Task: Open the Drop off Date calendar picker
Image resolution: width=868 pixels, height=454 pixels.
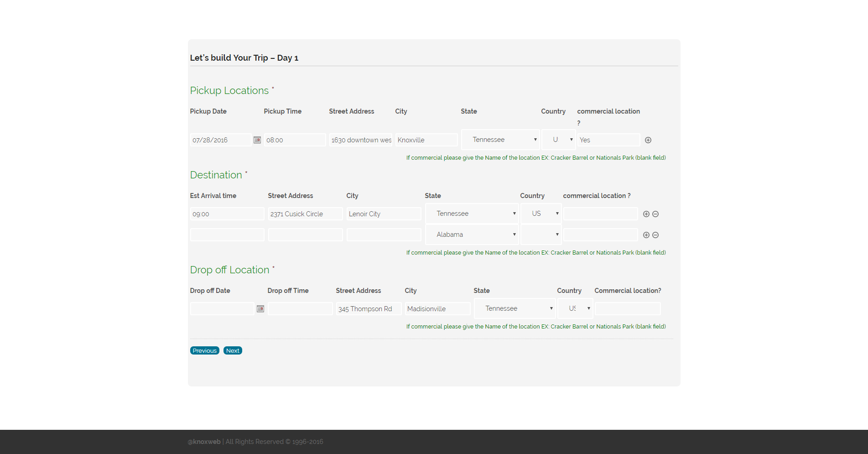Action: tap(260, 309)
